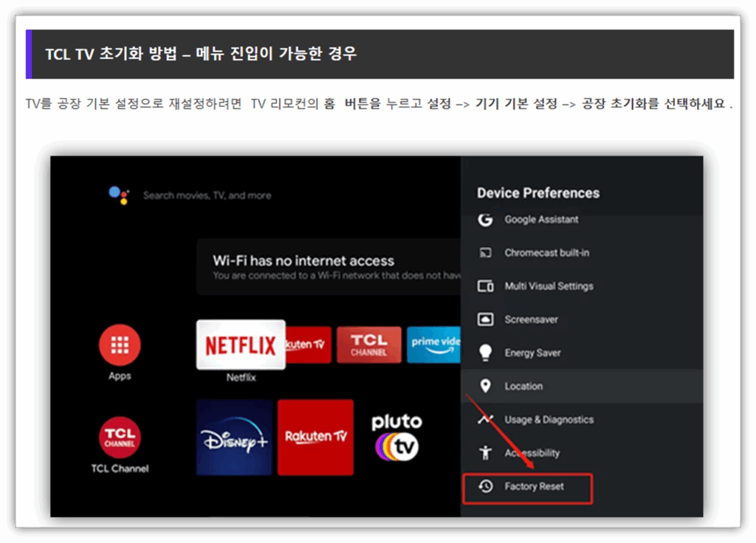Click the Multi Visual Settings icon

(485, 286)
